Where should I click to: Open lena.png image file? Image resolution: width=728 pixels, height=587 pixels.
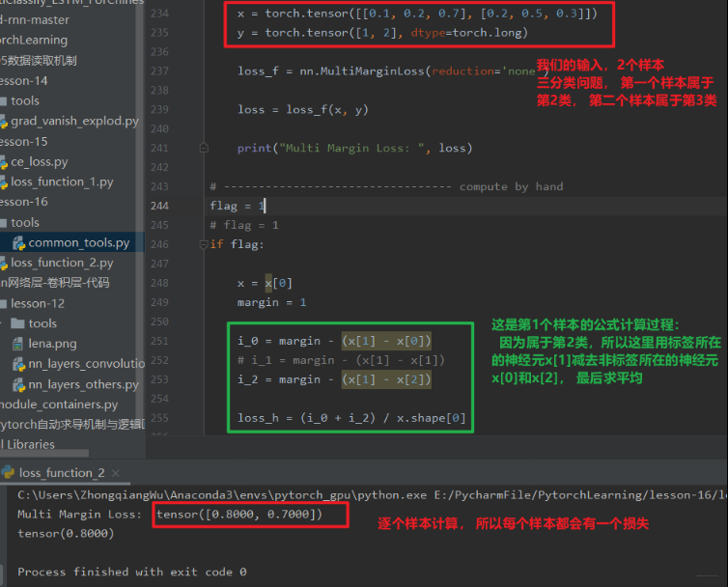pos(52,344)
